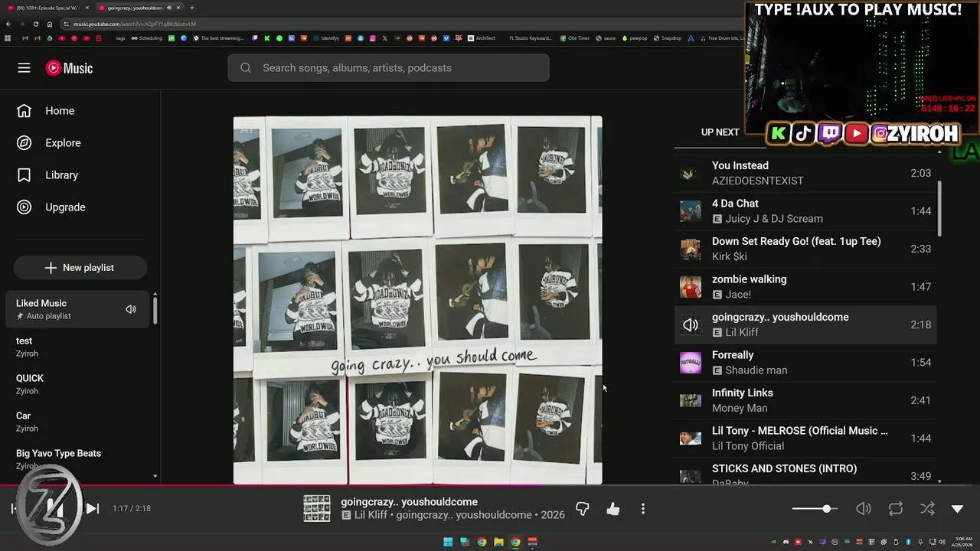This screenshot has height=551, width=980.
Task: Reload the page
Action: [35, 24]
